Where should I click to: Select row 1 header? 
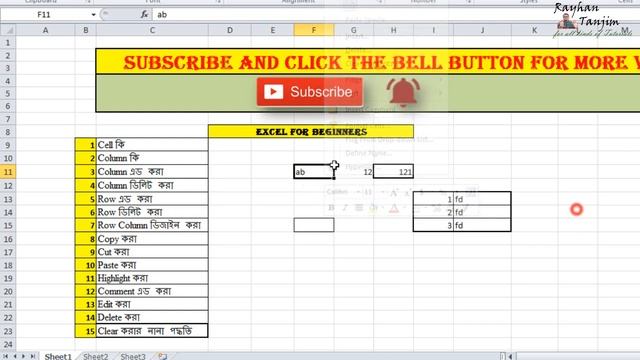point(8,43)
